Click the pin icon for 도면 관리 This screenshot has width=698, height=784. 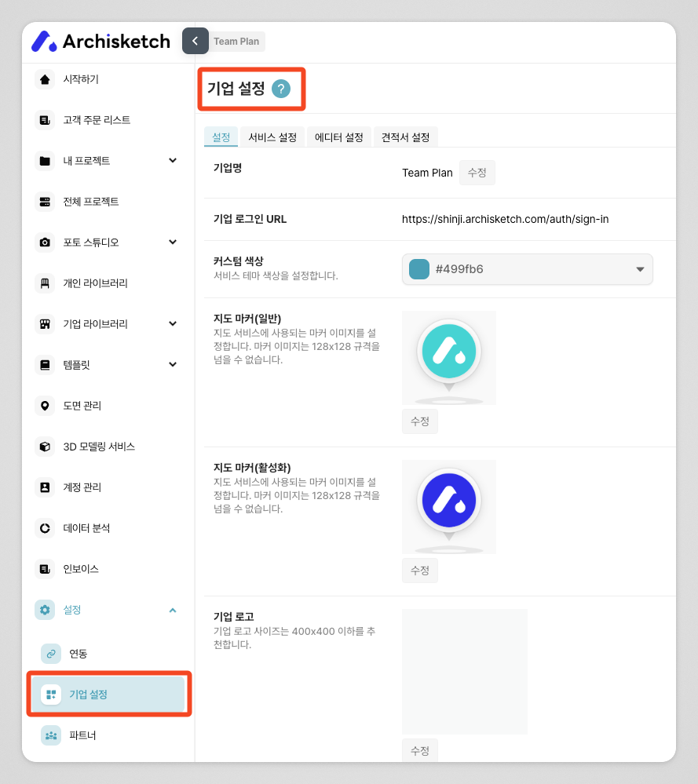coord(45,406)
